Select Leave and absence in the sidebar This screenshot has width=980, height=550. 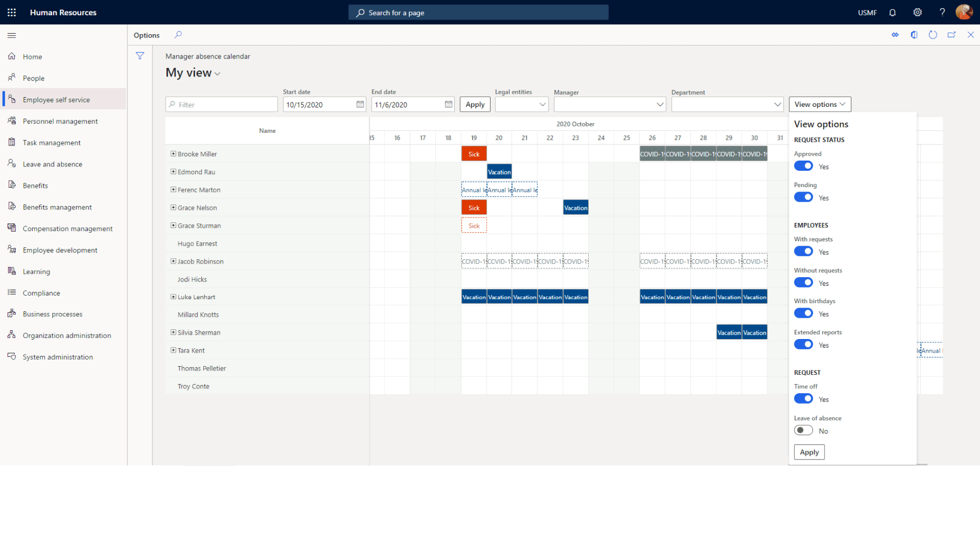[52, 164]
